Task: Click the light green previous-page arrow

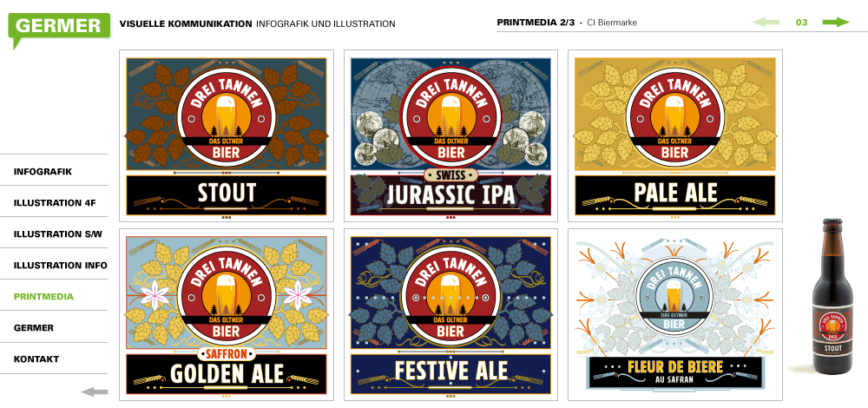Action: 766,23
